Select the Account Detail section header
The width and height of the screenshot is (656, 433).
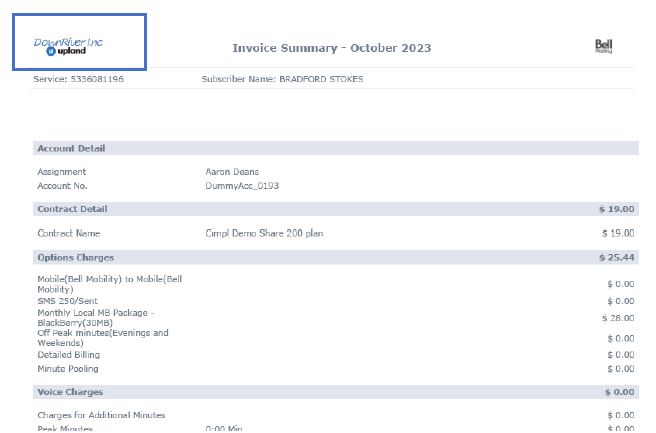click(x=71, y=148)
